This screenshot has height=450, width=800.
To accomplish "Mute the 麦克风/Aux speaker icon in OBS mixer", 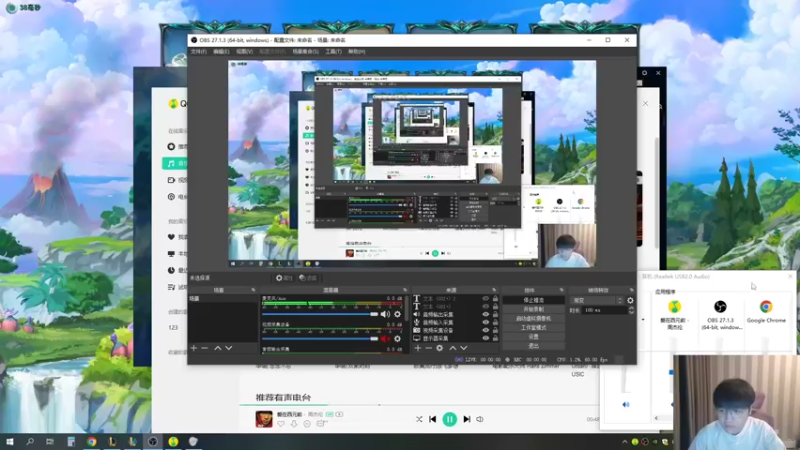I will 385,314.
